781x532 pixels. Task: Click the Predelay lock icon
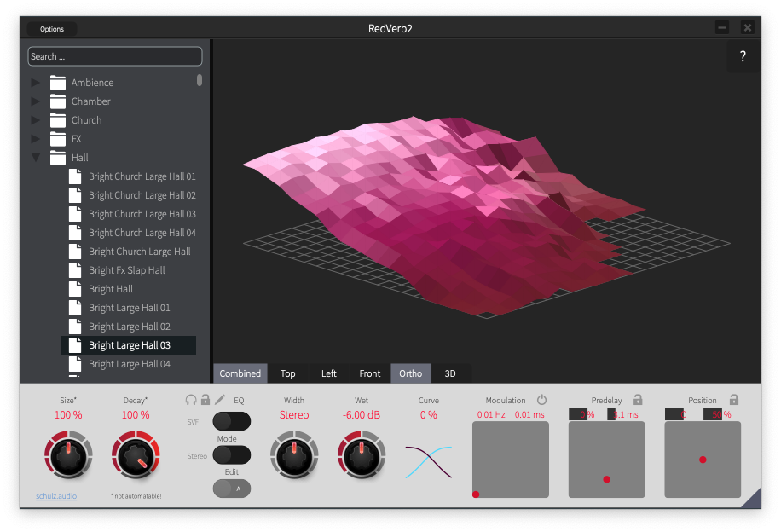click(x=639, y=399)
